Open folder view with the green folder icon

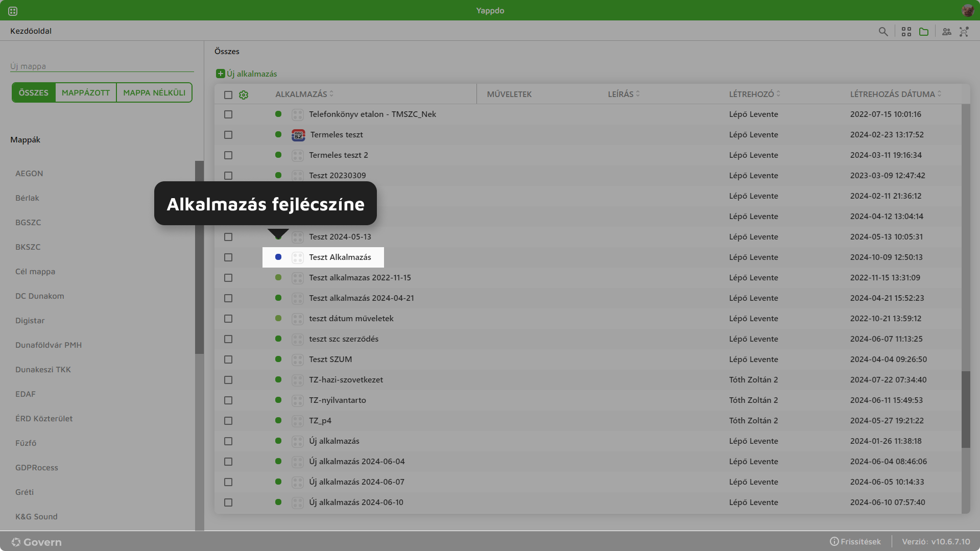[923, 31]
